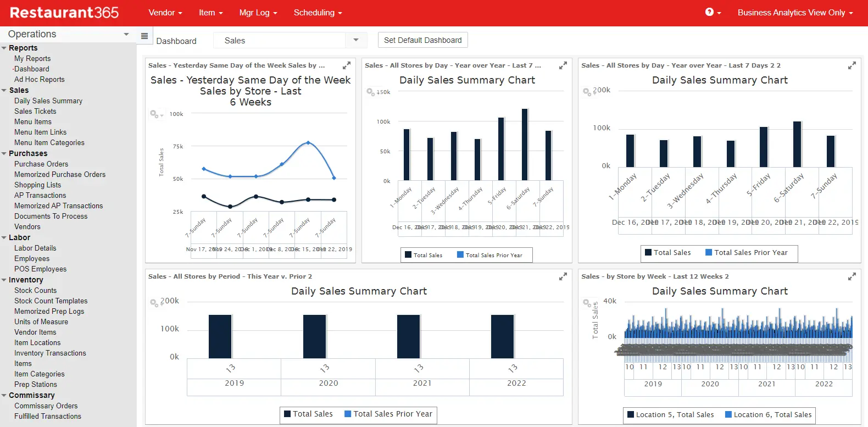Image resolution: width=868 pixels, height=427 pixels.
Task: Open POS Employees
Action: click(x=41, y=269)
